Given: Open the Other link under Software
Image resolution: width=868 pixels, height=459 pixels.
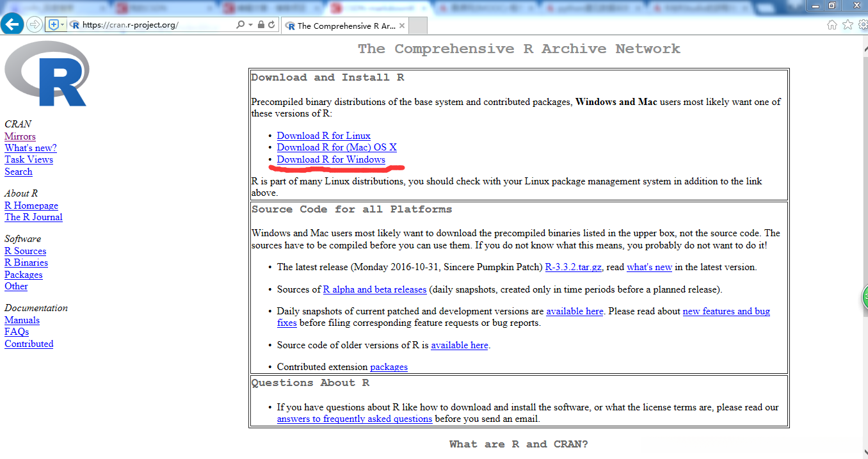Looking at the screenshot, I should (x=16, y=286).
